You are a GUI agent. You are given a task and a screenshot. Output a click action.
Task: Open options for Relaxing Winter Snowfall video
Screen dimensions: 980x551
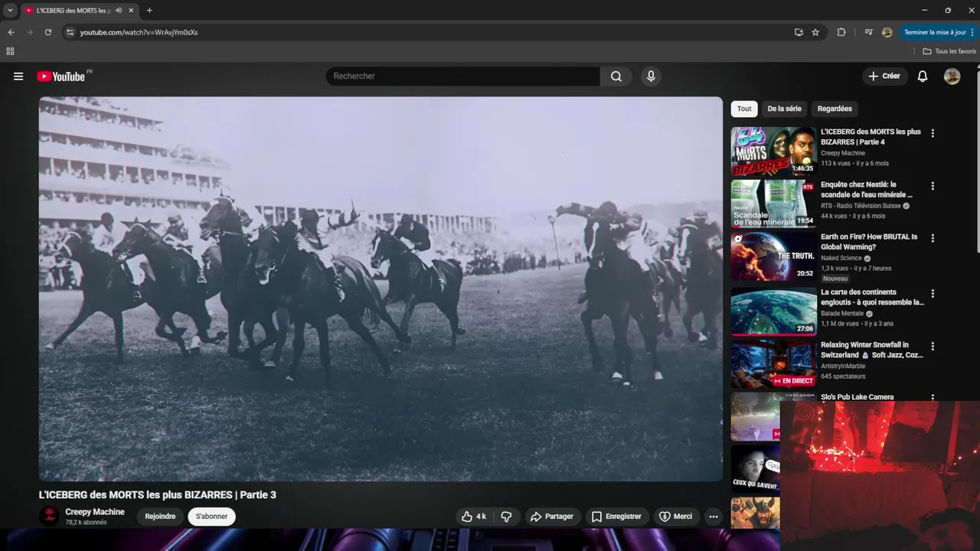[933, 347]
